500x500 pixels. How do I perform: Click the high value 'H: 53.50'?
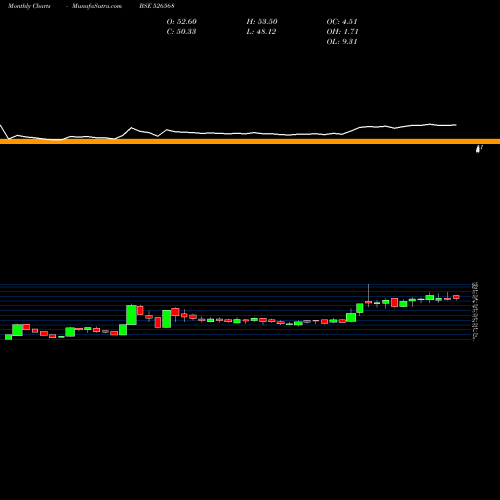tap(262, 22)
